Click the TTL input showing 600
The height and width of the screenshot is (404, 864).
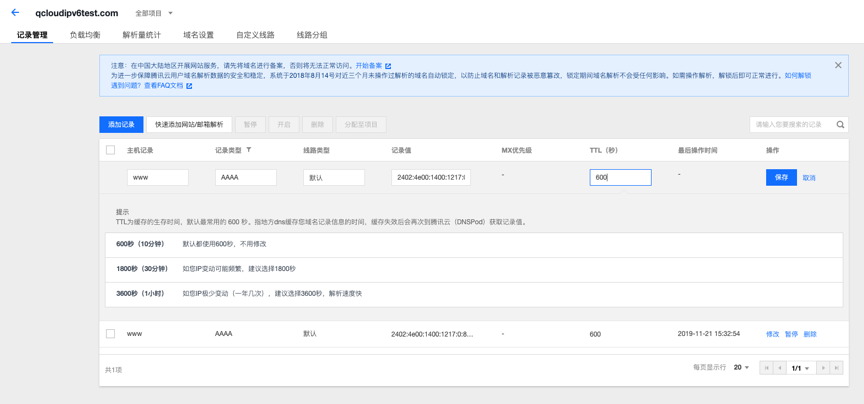point(620,177)
